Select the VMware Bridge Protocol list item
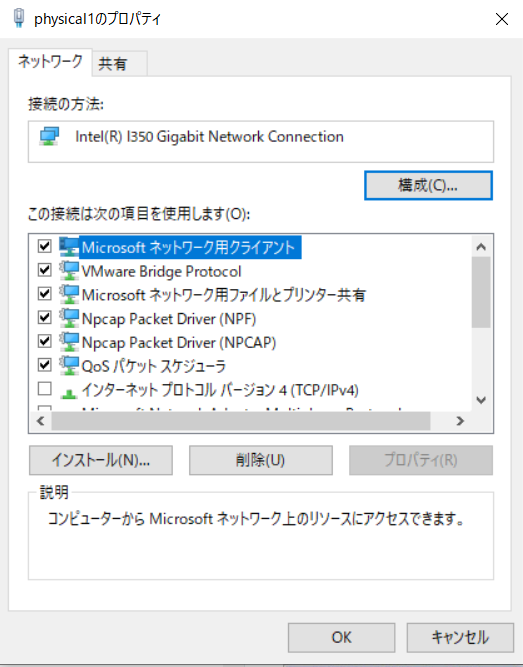 [x=161, y=271]
